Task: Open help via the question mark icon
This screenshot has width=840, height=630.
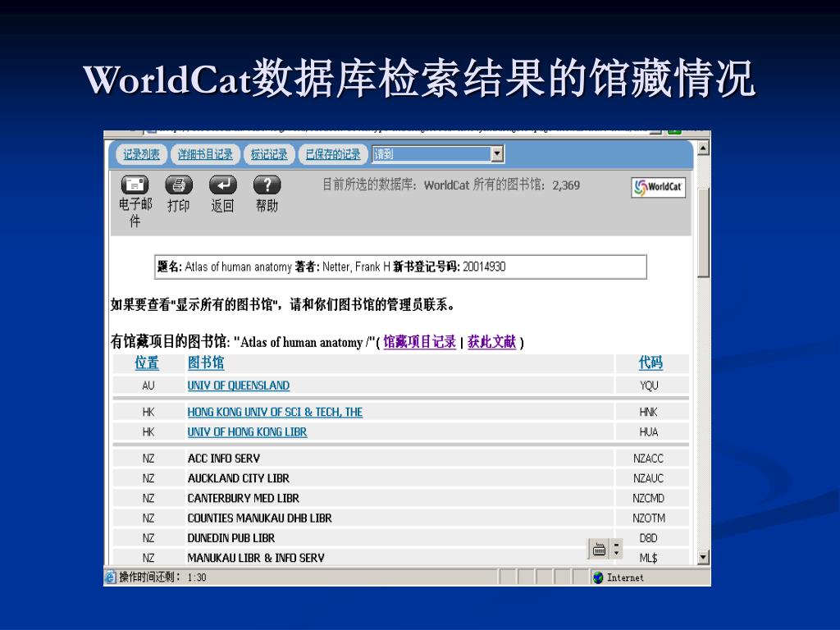Action: click(x=267, y=185)
